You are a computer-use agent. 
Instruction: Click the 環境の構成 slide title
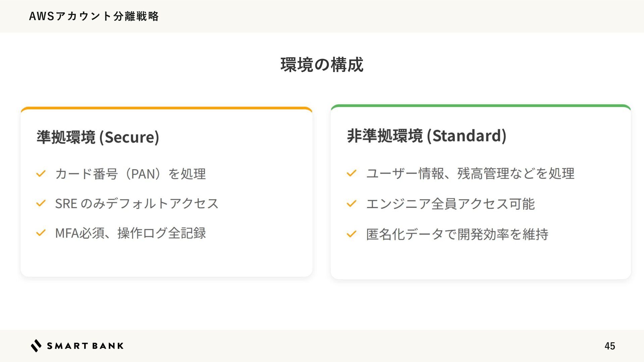coord(322,65)
